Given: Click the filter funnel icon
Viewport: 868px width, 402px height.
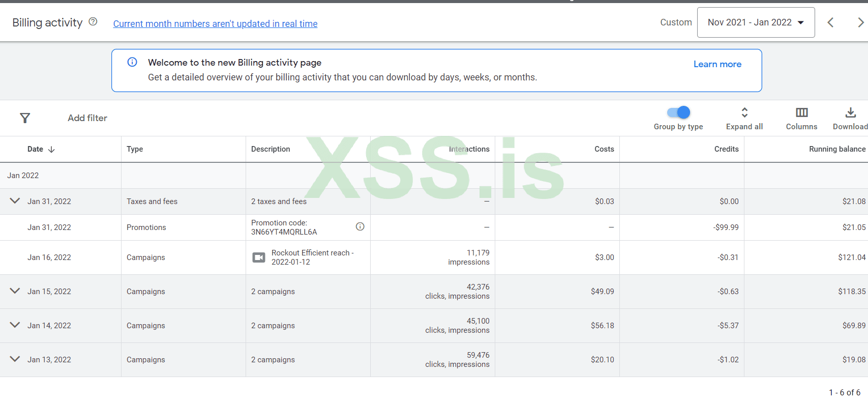Looking at the screenshot, I should tap(25, 118).
